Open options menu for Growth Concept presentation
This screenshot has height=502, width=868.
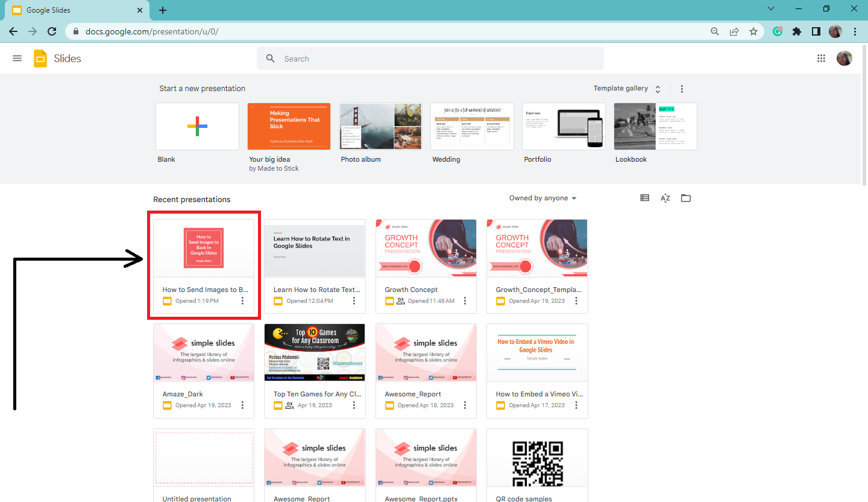coord(465,300)
